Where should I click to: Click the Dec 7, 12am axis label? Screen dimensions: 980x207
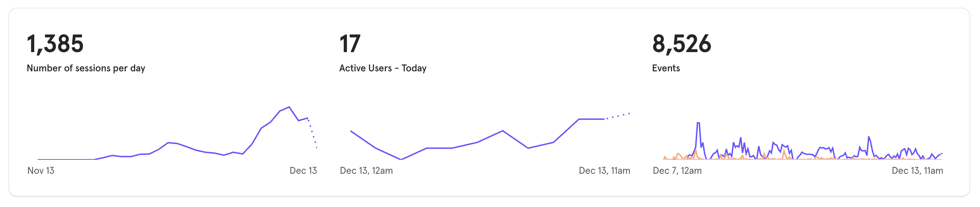point(677,171)
